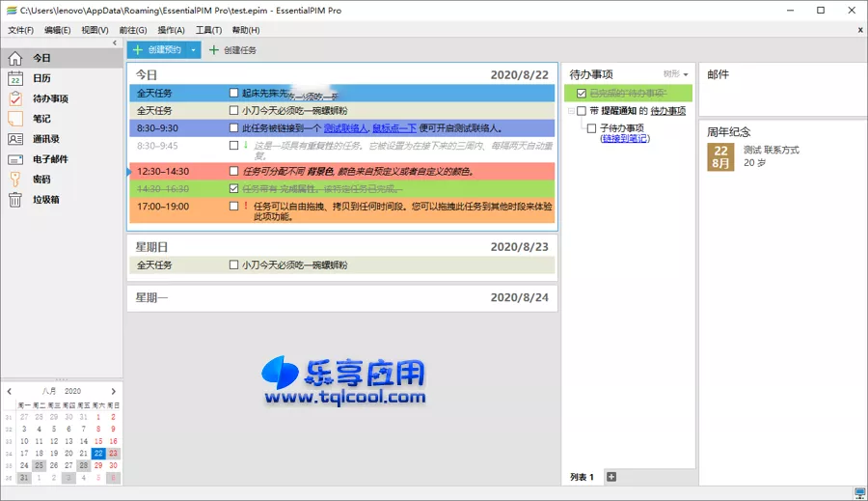868x501 pixels.
Task: Open the 通讯录 contacts icon in sidebar
Action: click(14, 139)
